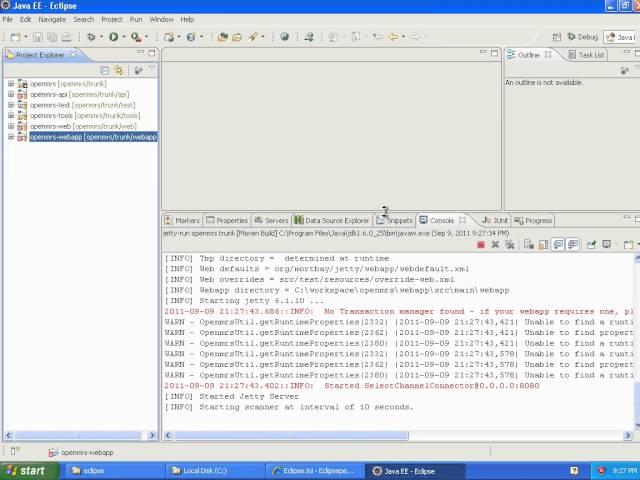640x480 pixels.
Task: Expand the openmrs-test project node
Action: click(11, 105)
